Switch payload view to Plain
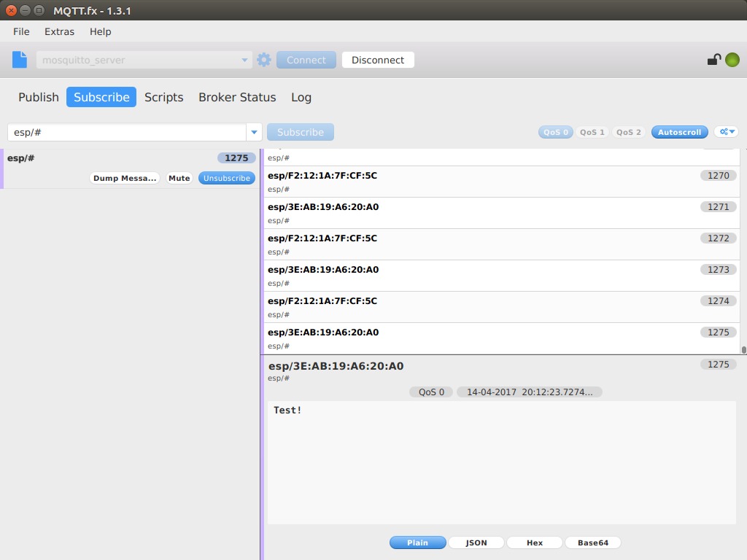The height and width of the screenshot is (560, 747). click(x=417, y=542)
